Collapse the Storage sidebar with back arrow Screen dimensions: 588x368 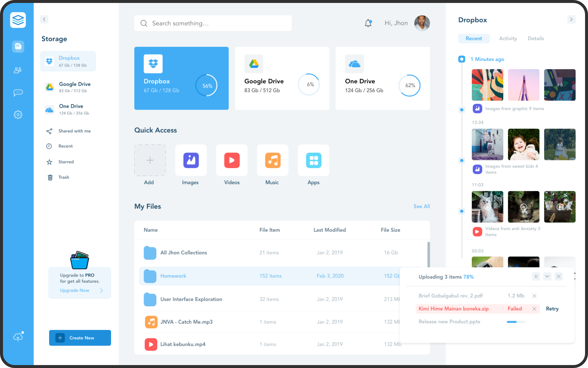44,19
